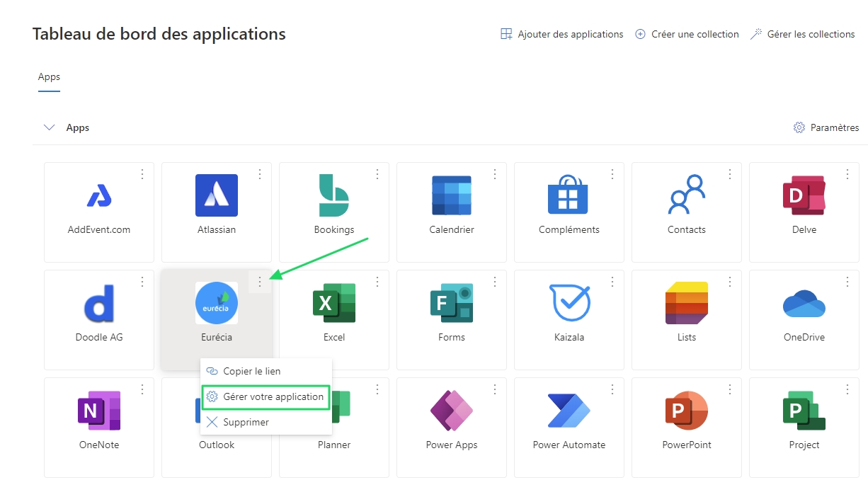
Task: Open the Compléments store icon
Action: (x=568, y=195)
